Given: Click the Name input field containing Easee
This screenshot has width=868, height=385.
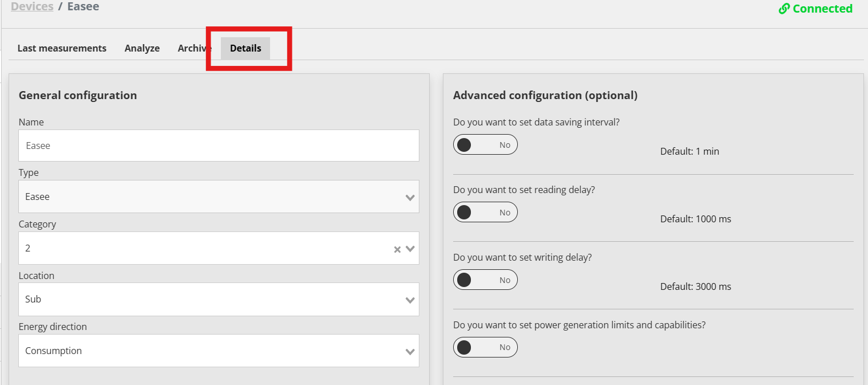Looking at the screenshot, I should (x=219, y=146).
